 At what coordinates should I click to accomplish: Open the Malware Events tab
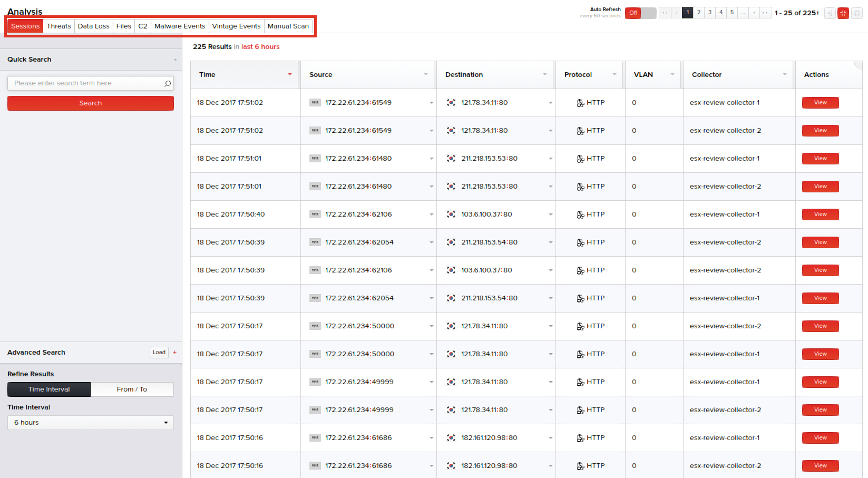click(179, 26)
